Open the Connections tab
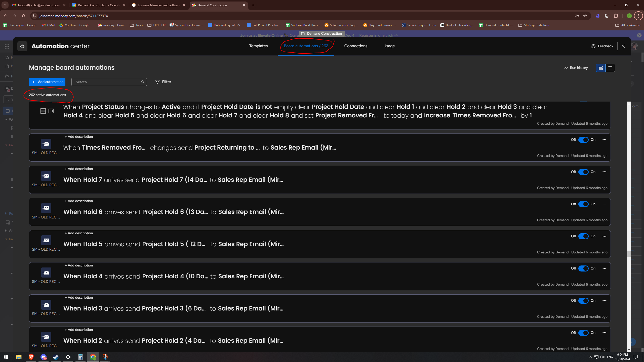The height and width of the screenshot is (362, 644). pyautogui.click(x=356, y=46)
